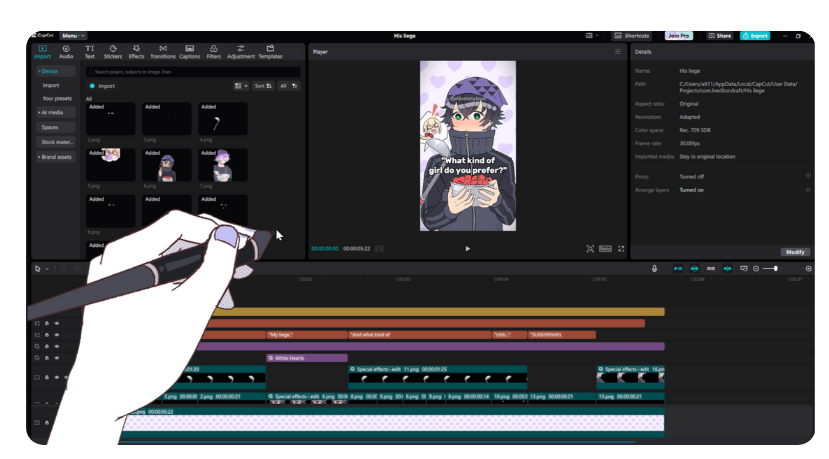Open the Effects panel

136,52
